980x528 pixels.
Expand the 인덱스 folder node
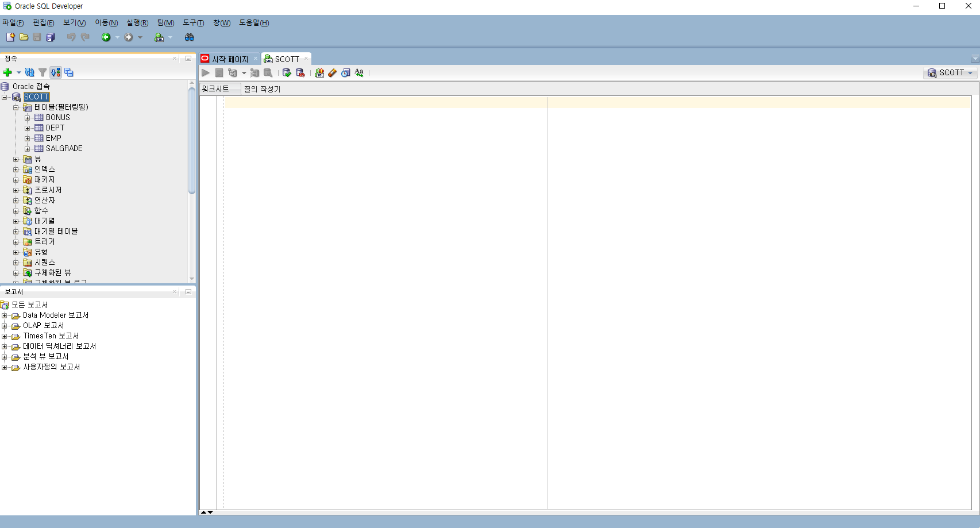16,169
